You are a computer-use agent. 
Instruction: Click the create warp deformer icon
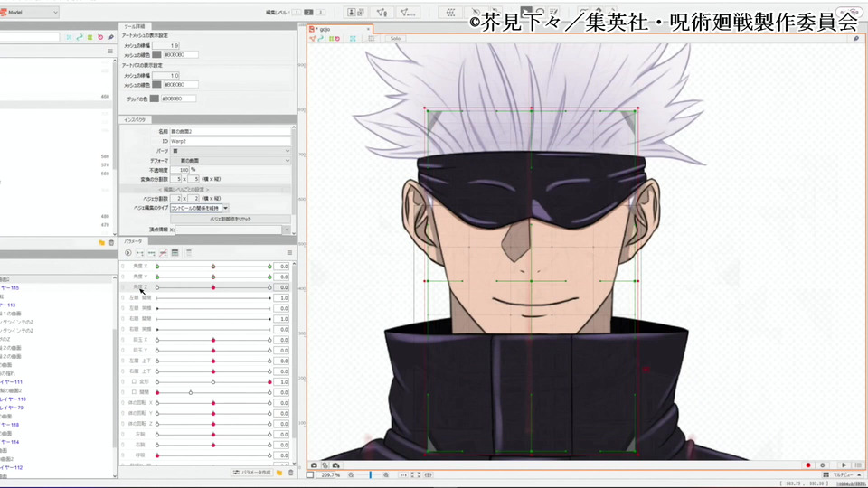(x=450, y=12)
